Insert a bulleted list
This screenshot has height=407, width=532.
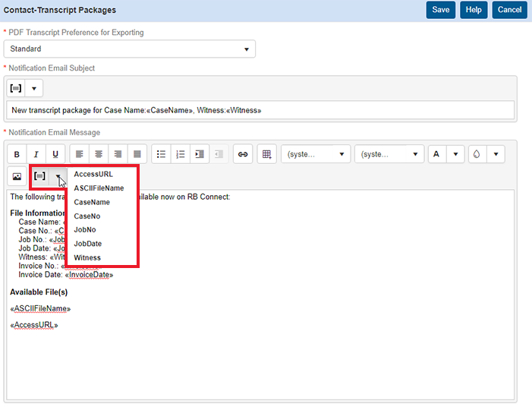coord(161,154)
